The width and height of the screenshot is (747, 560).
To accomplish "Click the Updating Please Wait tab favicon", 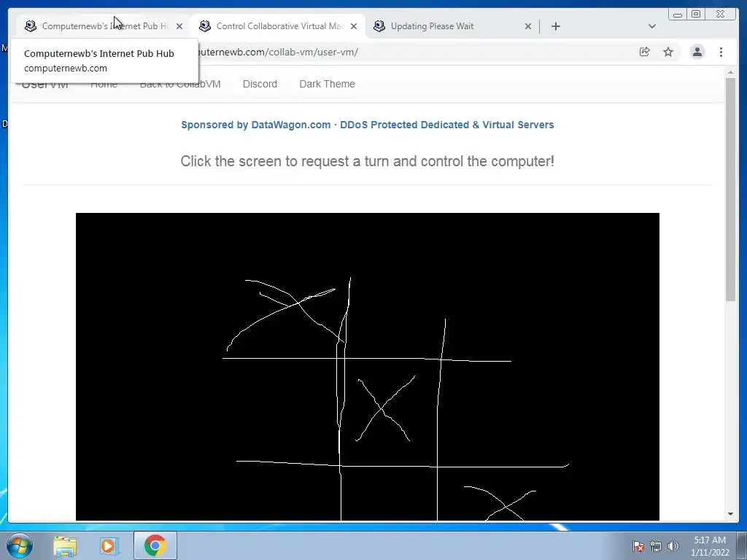I will pyautogui.click(x=379, y=26).
